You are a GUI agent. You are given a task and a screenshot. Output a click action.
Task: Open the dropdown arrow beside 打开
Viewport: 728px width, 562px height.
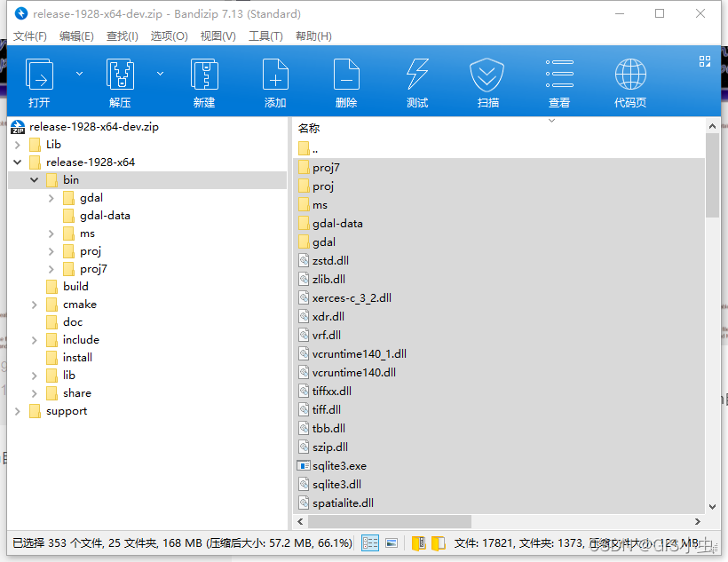click(79, 74)
